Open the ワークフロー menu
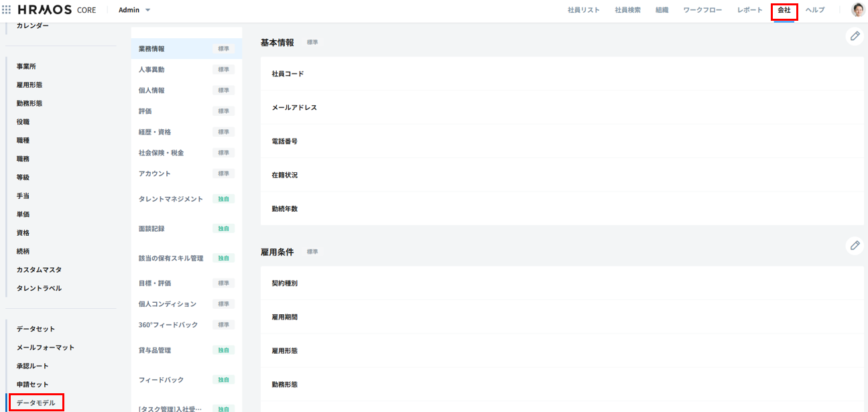The width and height of the screenshot is (868, 412). click(702, 10)
